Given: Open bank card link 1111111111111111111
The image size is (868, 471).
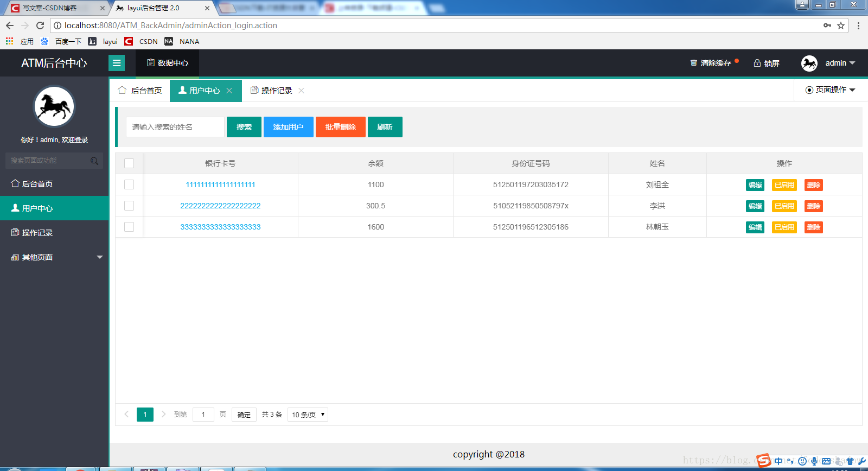Looking at the screenshot, I should coord(220,184).
